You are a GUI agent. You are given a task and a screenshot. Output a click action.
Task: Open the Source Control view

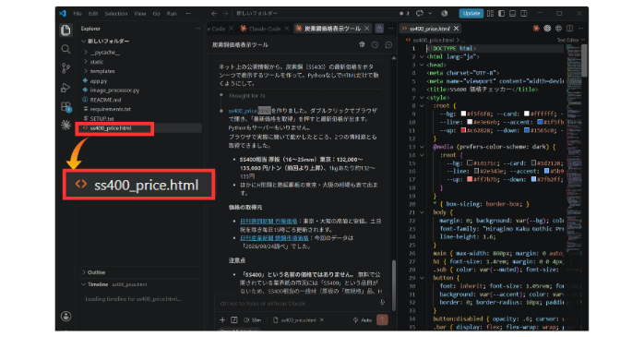[66, 68]
